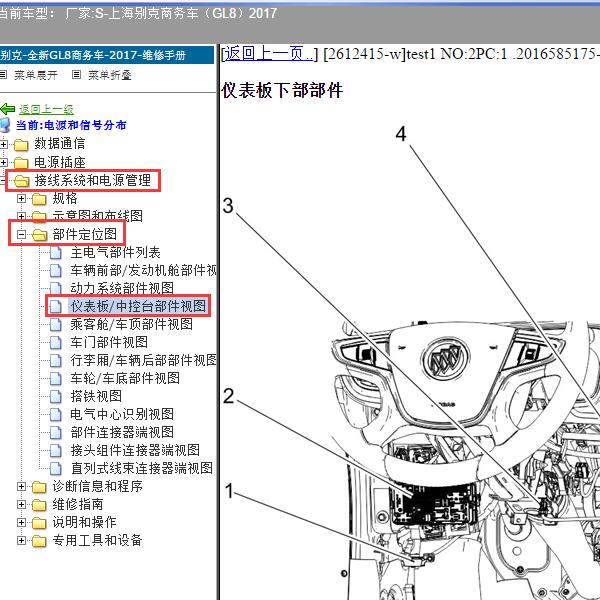Viewport: 600px width, 600px height.
Task: Click the 维修指南 folder icon
Action: tap(39, 505)
